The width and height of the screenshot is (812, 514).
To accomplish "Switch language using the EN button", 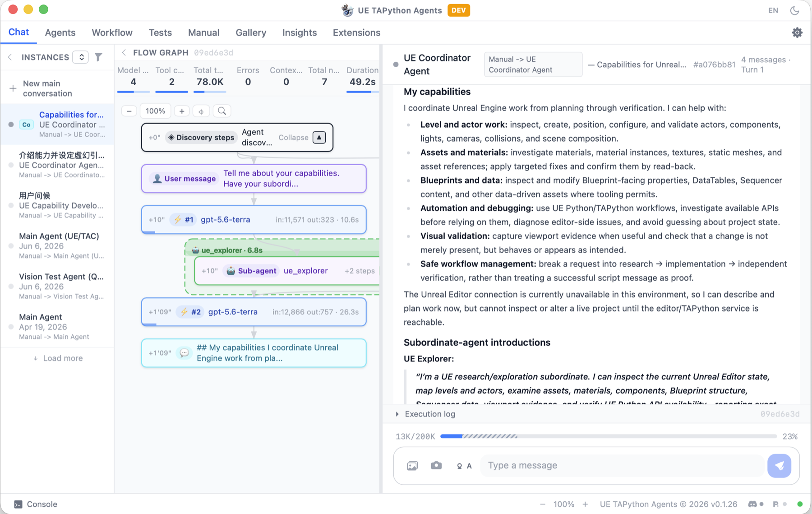I will coord(773,10).
